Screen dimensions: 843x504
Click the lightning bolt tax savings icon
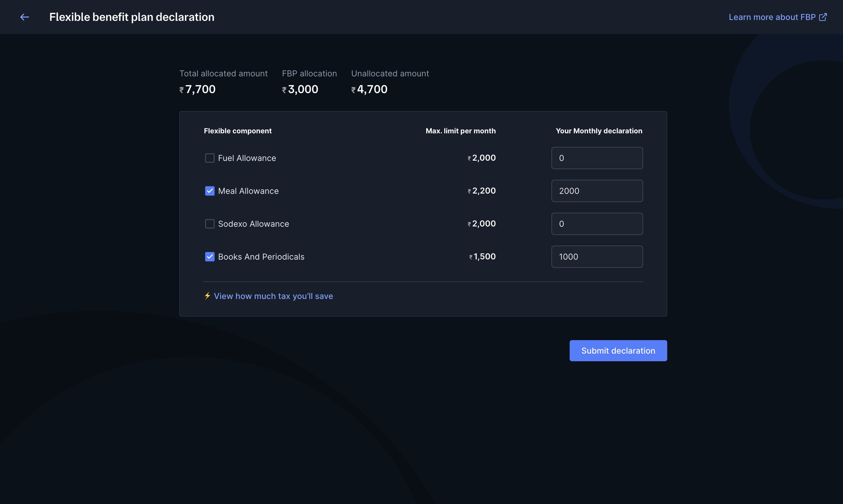click(207, 296)
